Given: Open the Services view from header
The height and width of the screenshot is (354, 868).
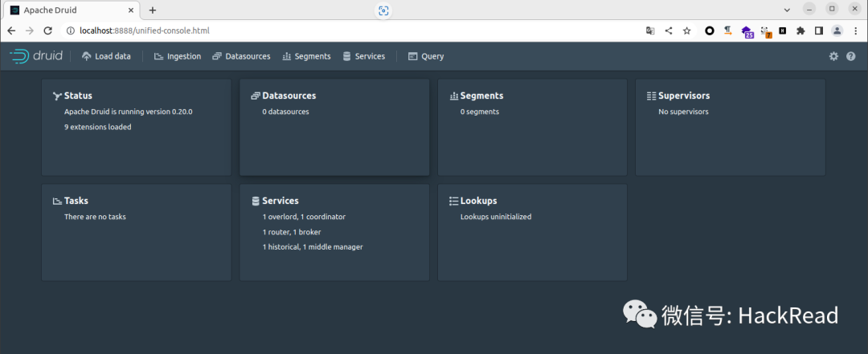Looking at the screenshot, I should click(x=364, y=56).
